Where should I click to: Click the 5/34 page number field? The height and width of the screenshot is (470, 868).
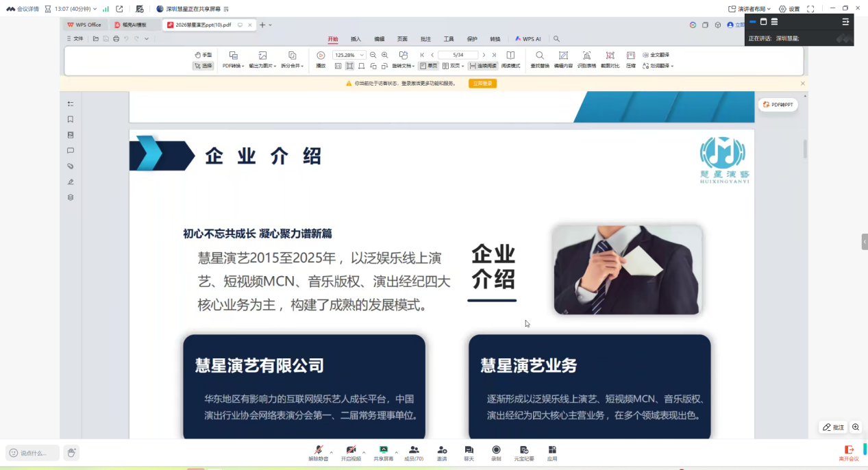[x=458, y=55]
